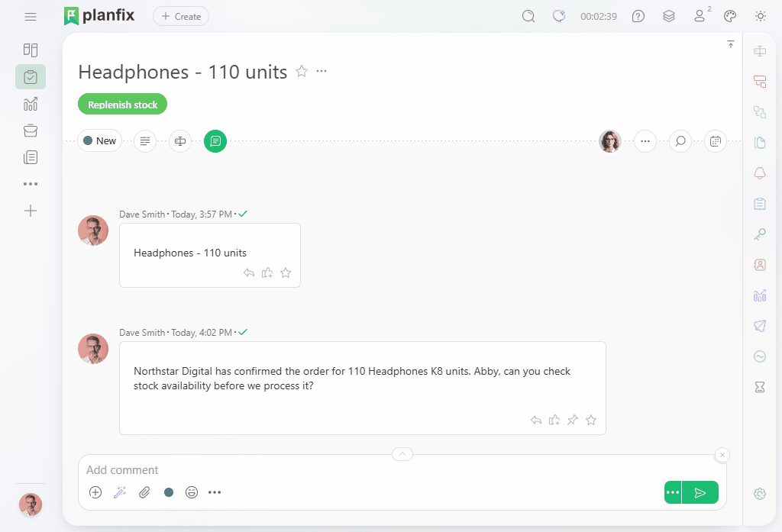Open the global search icon

pos(528,17)
